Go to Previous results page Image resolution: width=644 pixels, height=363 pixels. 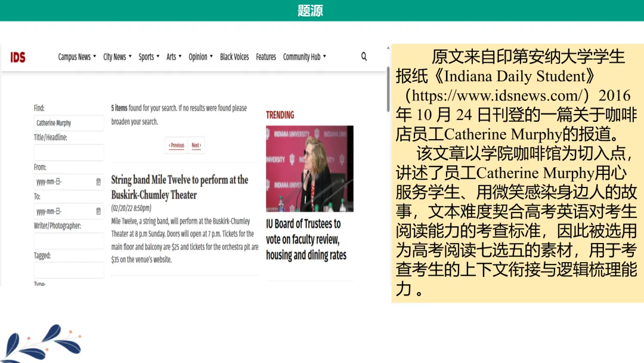(x=177, y=145)
